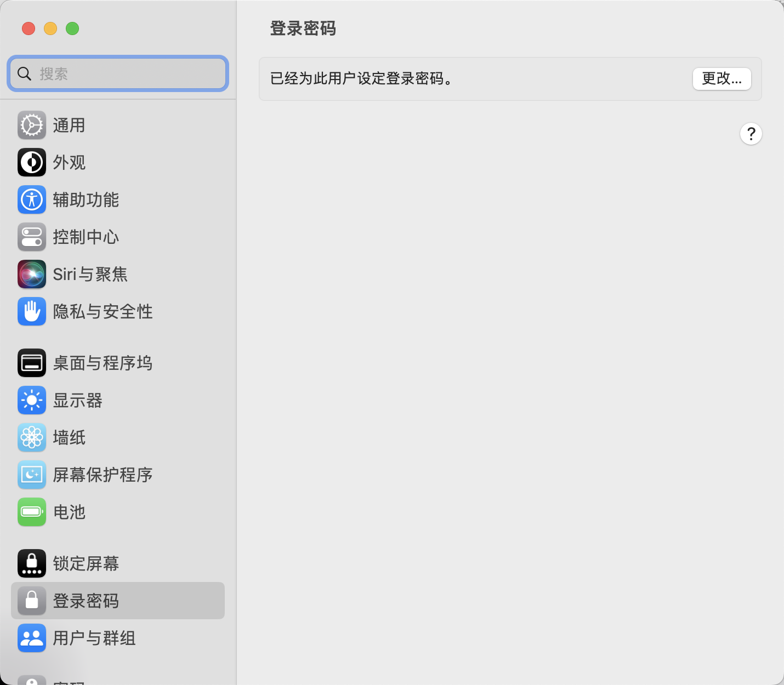The width and height of the screenshot is (784, 685).
Task: Focus the 搜索 search field
Action: coord(118,73)
